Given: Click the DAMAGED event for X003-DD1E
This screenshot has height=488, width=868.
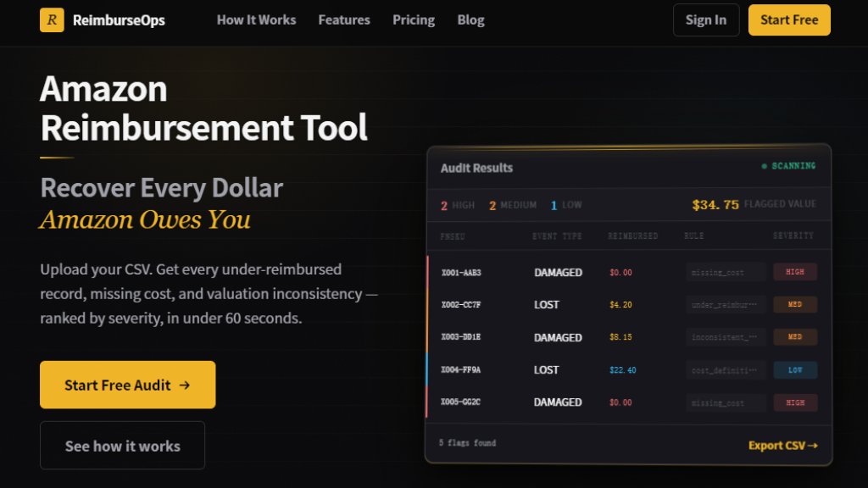Looking at the screenshot, I should [x=558, y=337].
